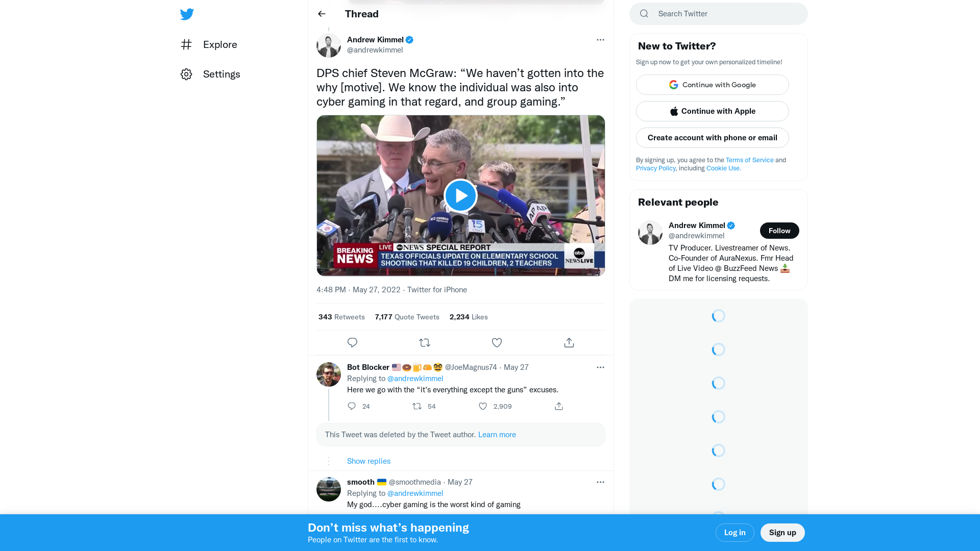Viewport: 980px width, 551px height.
Task: Go back using the Thread arrow
Action: (x=322, y=14)
